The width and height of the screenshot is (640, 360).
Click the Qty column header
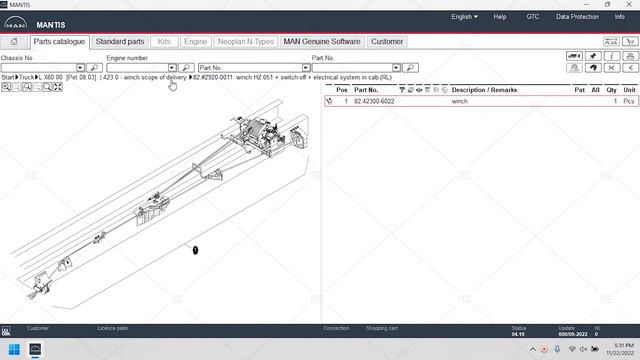tap(611, 90)
